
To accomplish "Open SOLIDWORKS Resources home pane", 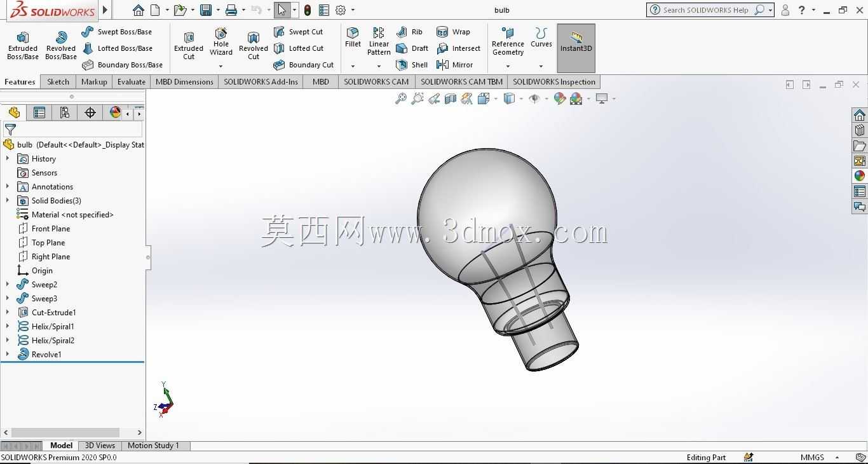I will [x=860, y=115].
